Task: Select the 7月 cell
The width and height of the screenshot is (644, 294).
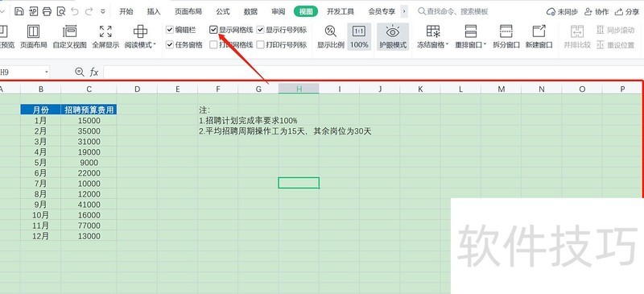Action: tap(41, 184)
